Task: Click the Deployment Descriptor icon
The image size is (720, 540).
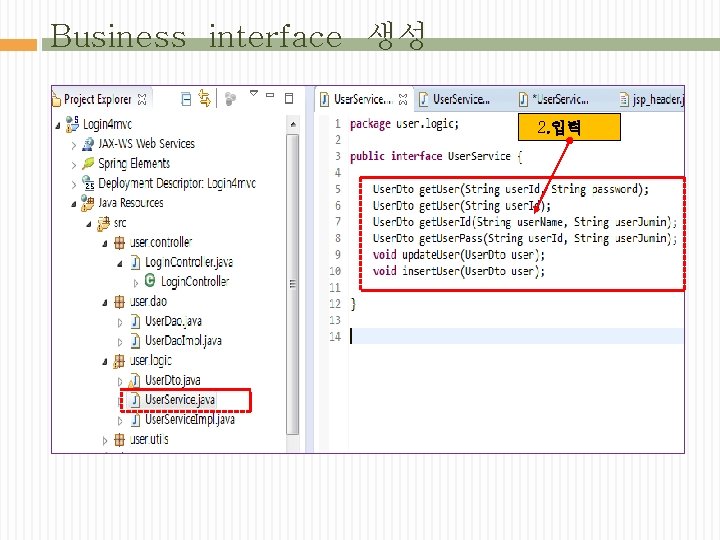Action: [88, 183]
